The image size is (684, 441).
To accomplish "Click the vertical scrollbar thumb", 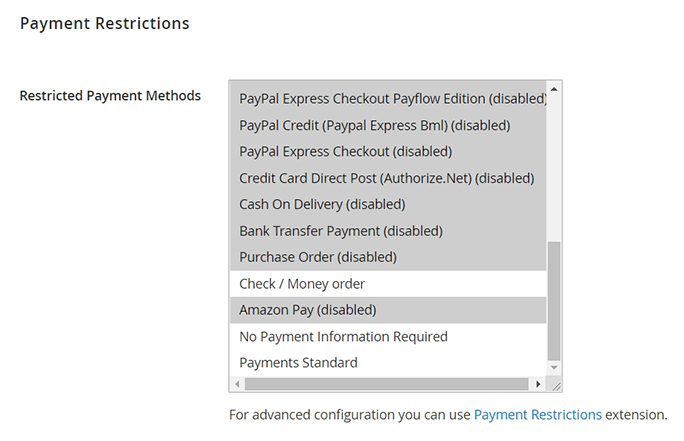I will [x=554, y=300].
